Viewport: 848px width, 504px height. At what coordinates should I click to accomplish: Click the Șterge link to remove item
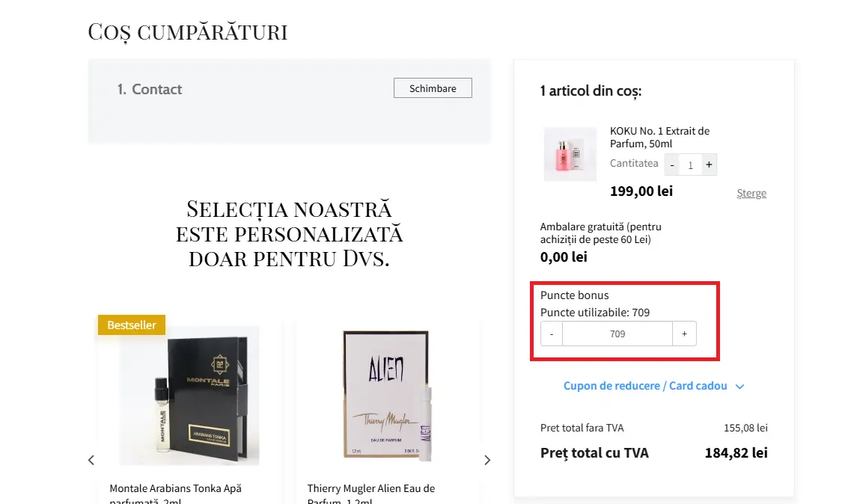[751, 193]
